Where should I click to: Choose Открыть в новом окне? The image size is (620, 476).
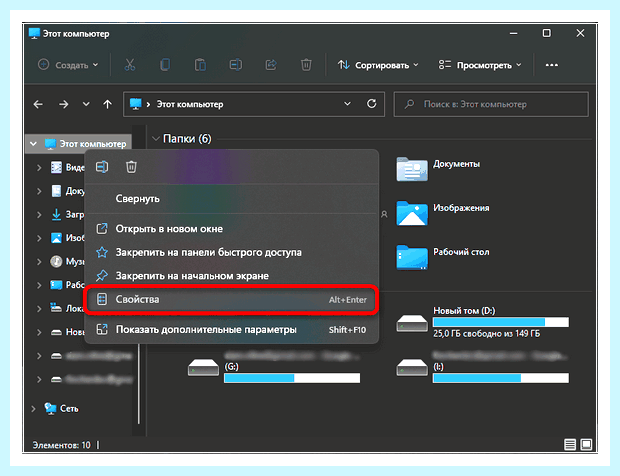click(x=231, y=229)
